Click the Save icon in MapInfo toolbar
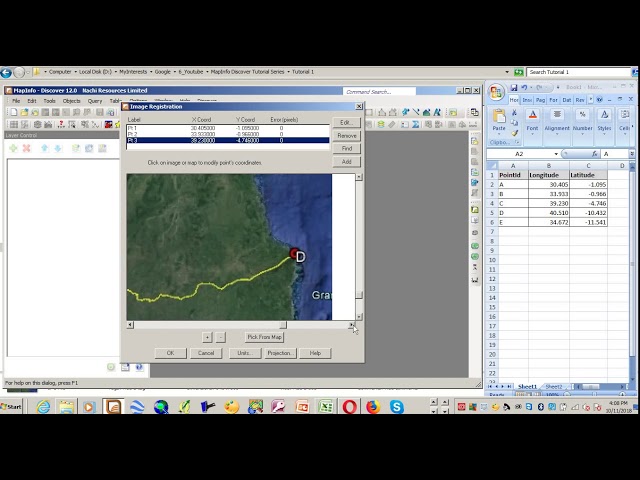The height and width of the screenshot is (480, 640). 100,112
